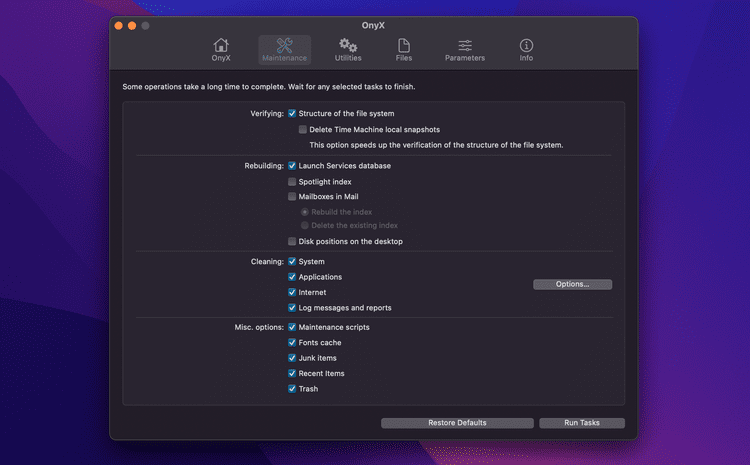Screen dimensions: 750x465
Task: Uncheck Internet cleaning checkbox
Action: 292,292
